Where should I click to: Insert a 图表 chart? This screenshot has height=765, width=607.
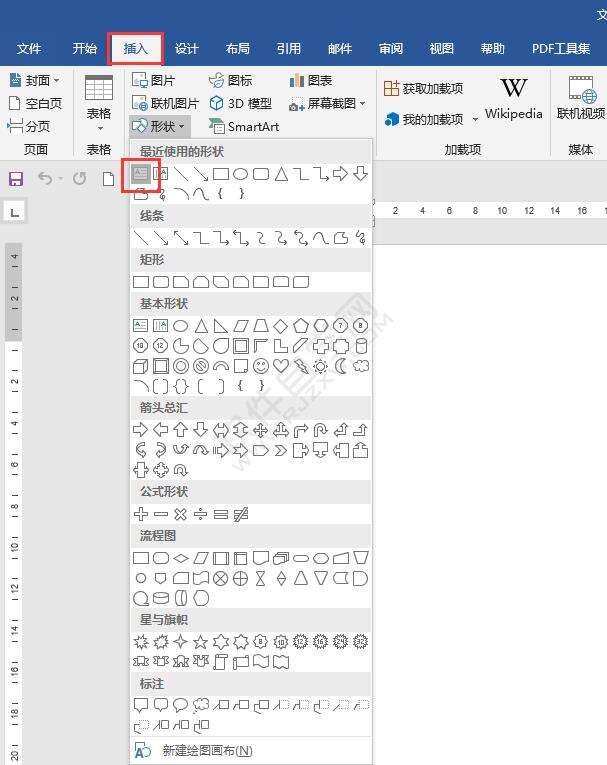point(311,80)
